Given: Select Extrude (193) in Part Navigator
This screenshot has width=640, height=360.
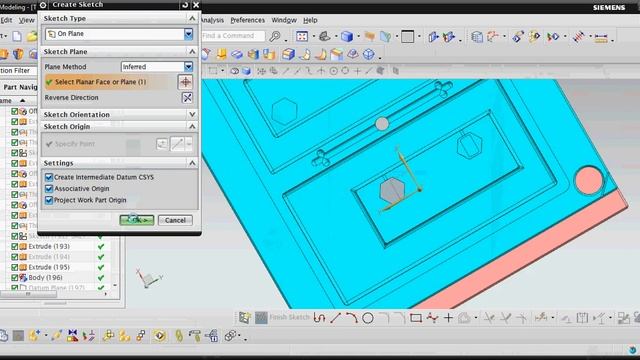Looking at the screenshot, I should tap(49, 247).
